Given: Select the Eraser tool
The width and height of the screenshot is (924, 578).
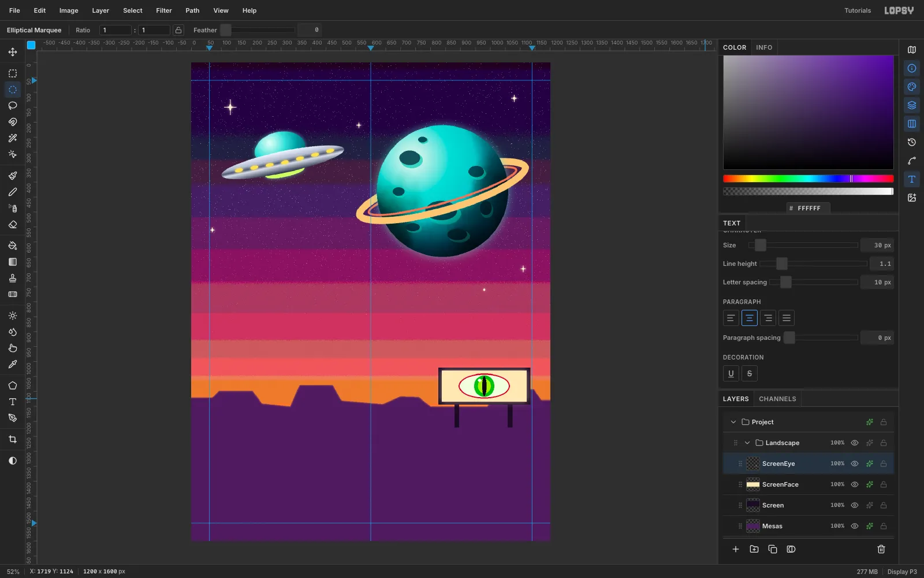Looking at the screenshot, I should [x=13, y=224].
